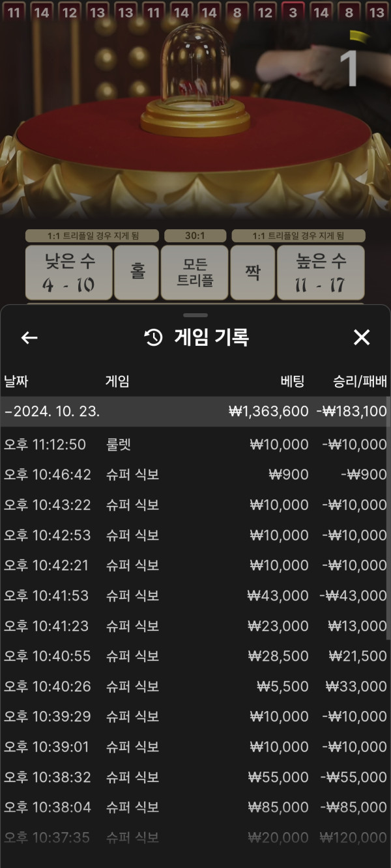Select the 짝 (even) bet
391x868 pixels.
pyautogui.click(x=252, y=272)
